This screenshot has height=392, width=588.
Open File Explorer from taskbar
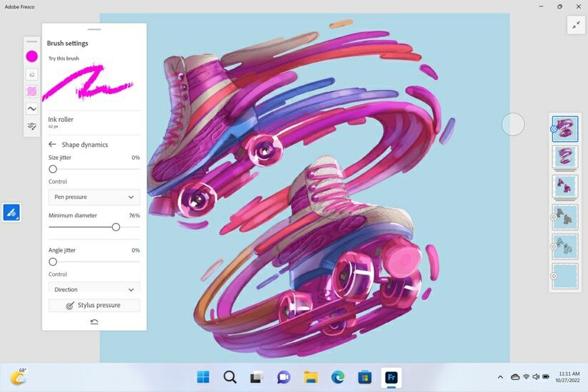coord(311,377)
